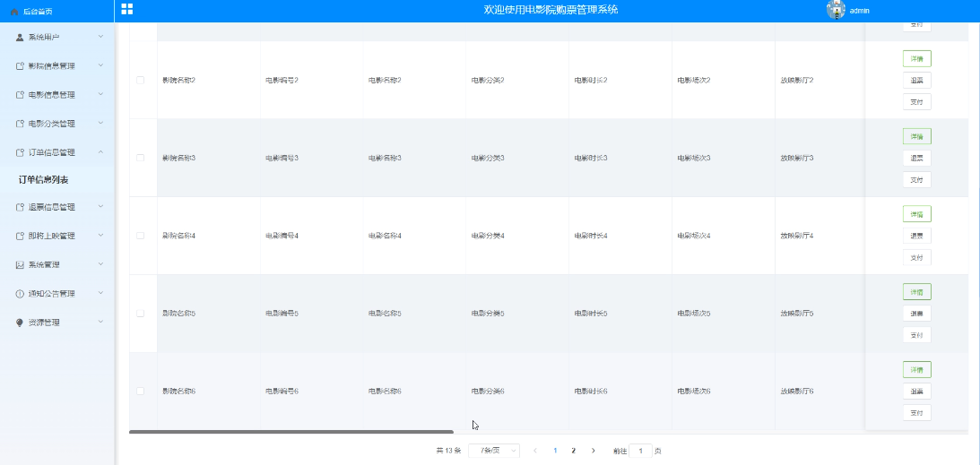Screen dimensions: 980x465
Task: Click the 前往 page number input field
Action: (x=640, y=451)
